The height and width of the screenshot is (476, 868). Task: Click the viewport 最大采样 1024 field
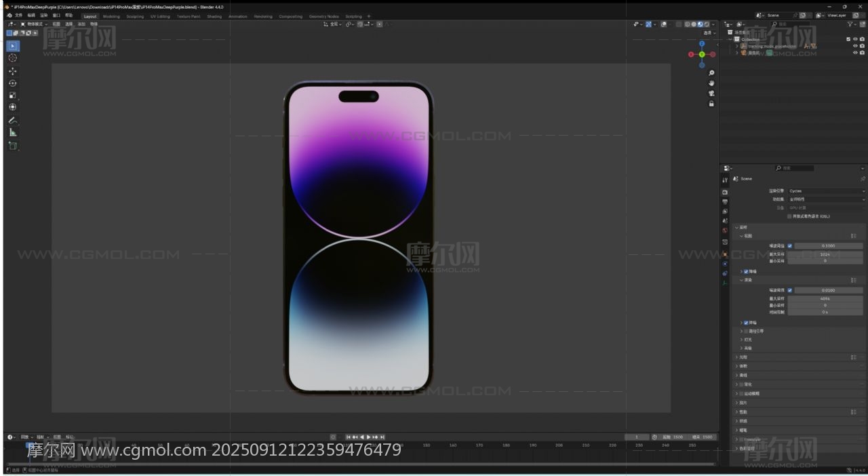coord(825,254)
